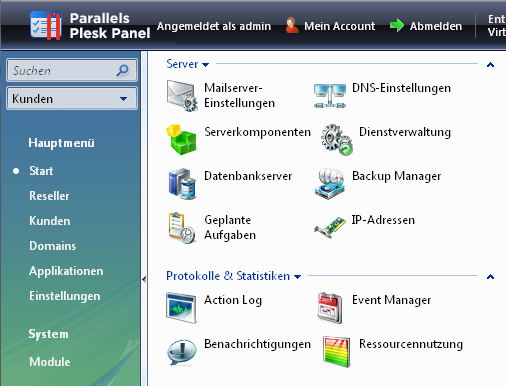This screenshot has height=386, width=506.
Task: Open DNS-Einstellungen network icon
Action: tap(330, 96)
